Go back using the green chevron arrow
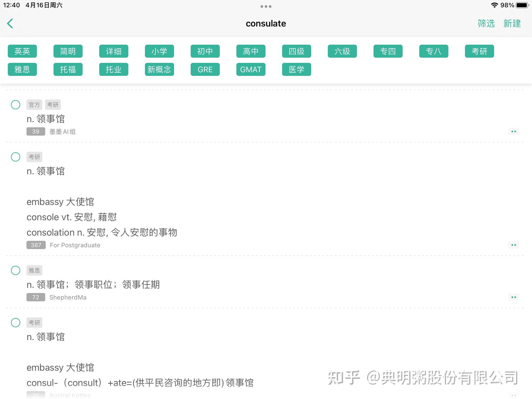The image size is (532, 399). pos(10,23)
